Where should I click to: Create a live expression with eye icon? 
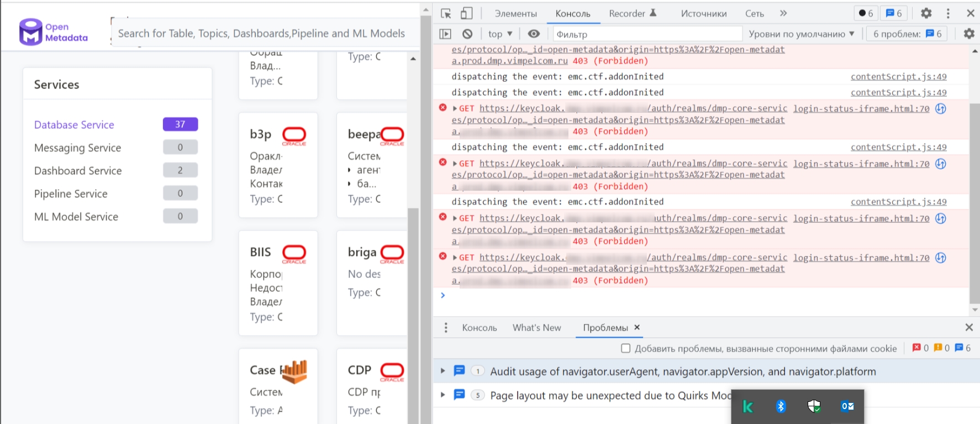[534, 34]
